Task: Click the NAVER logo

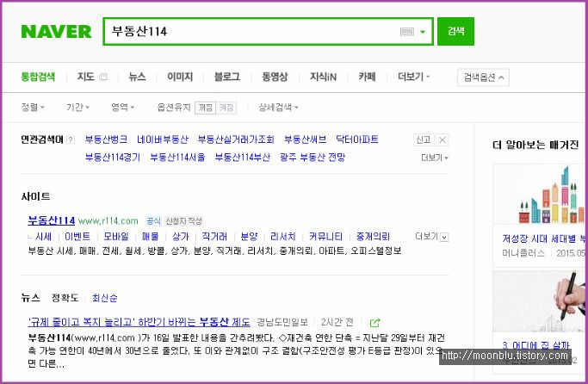Action: tap(56, 32)
